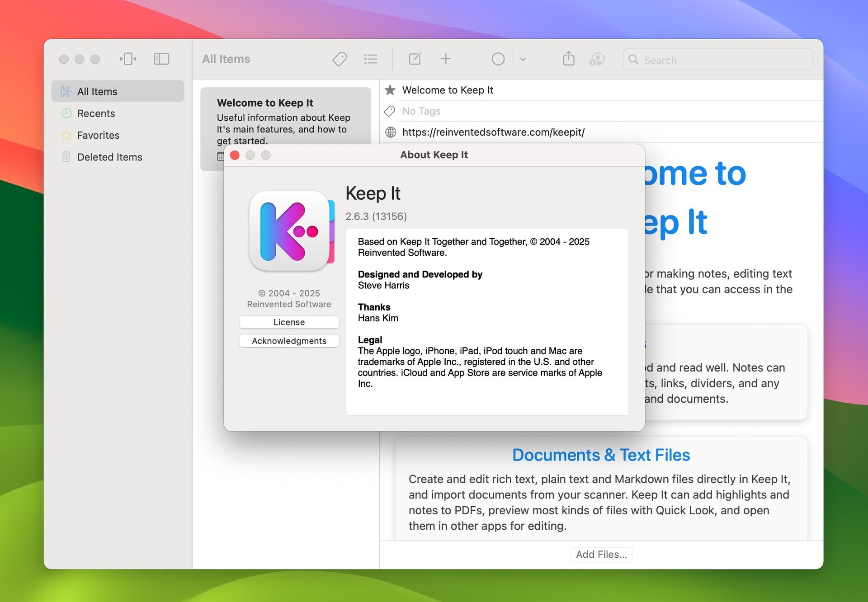Open Favorites in sidebar
868x602 pixels.
[x=118, y=135]
